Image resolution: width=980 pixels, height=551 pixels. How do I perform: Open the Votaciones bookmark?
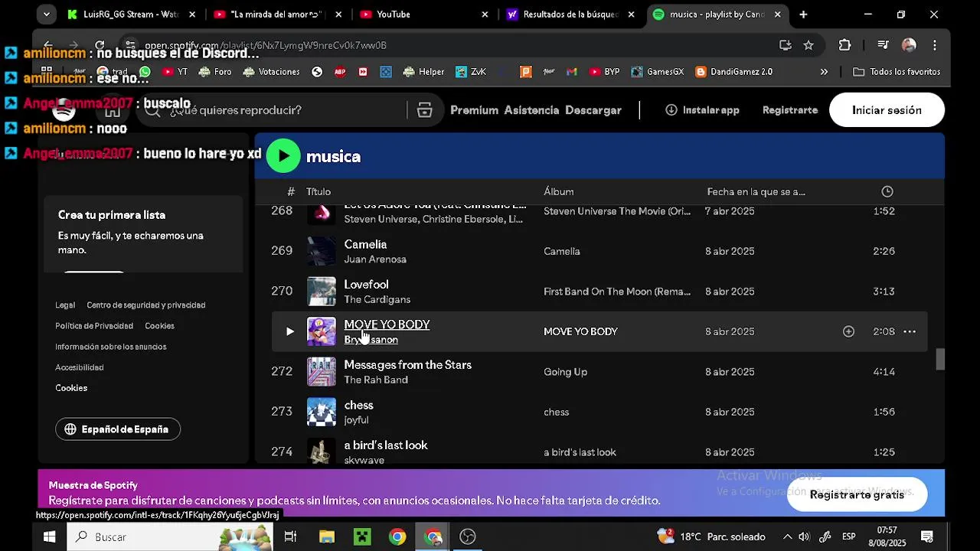pyautogui.click(x=271, y=72)
